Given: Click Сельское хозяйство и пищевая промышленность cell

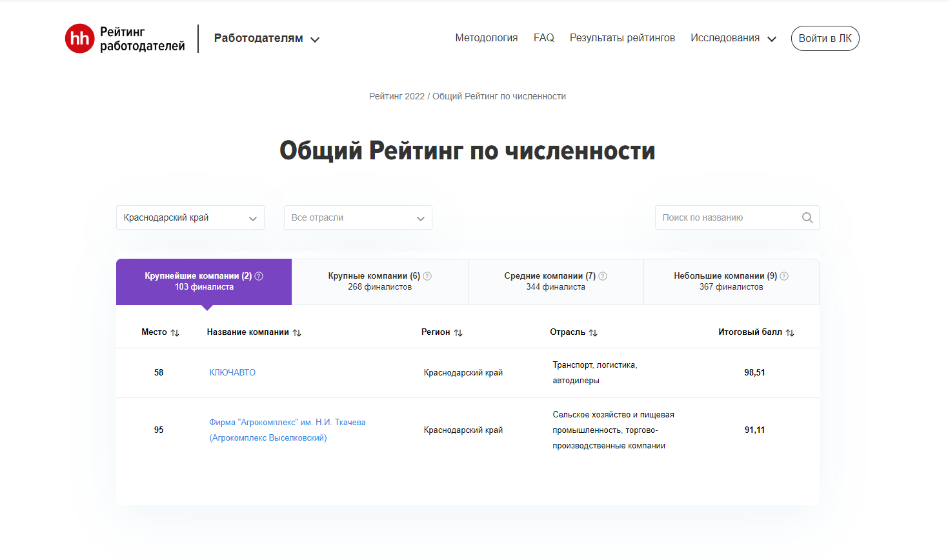Looking at the screenshot, I should [x=613, y=430].
